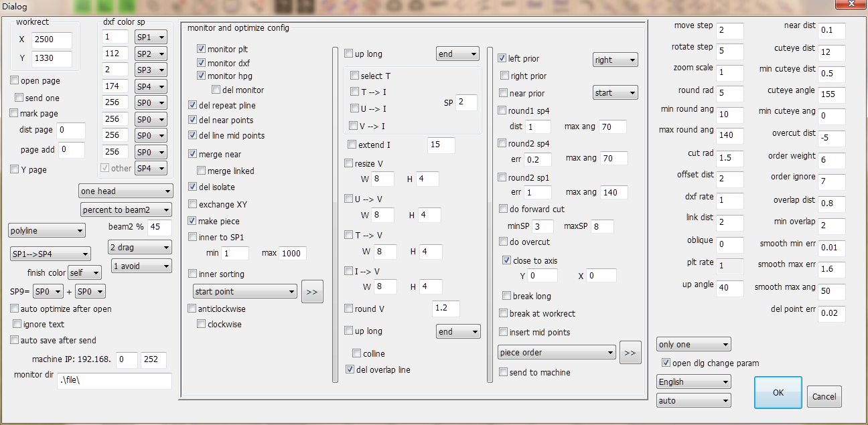Expand the start point dropdown

coord(244,292)
